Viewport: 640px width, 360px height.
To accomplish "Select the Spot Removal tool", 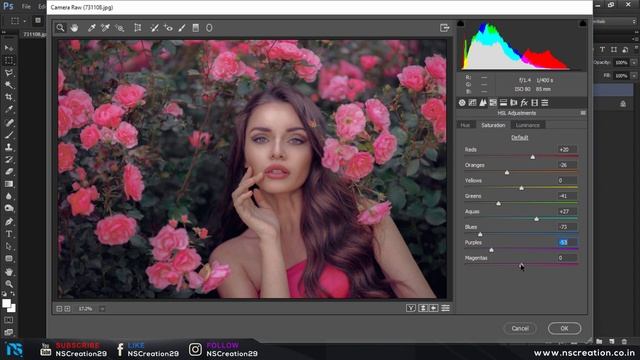I will 154,28.
